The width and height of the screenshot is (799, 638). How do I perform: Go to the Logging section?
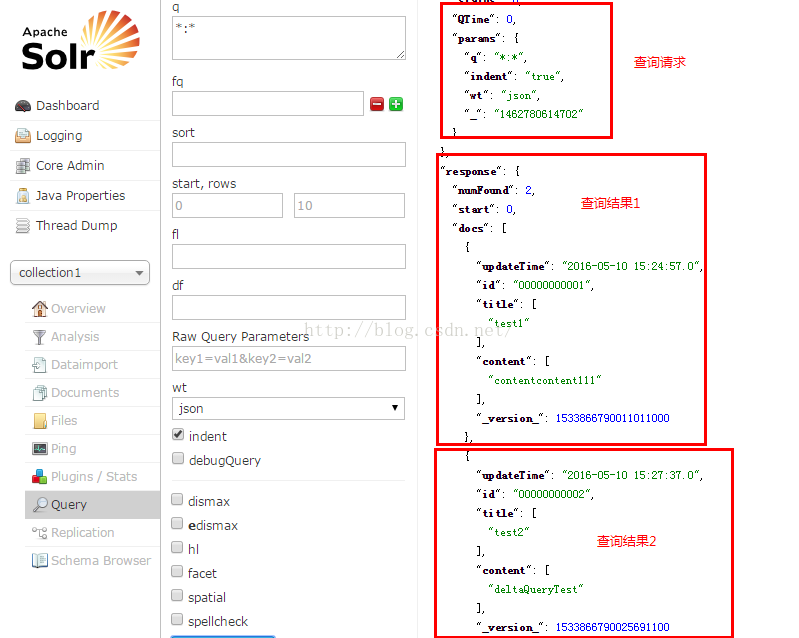coord(59,136)
